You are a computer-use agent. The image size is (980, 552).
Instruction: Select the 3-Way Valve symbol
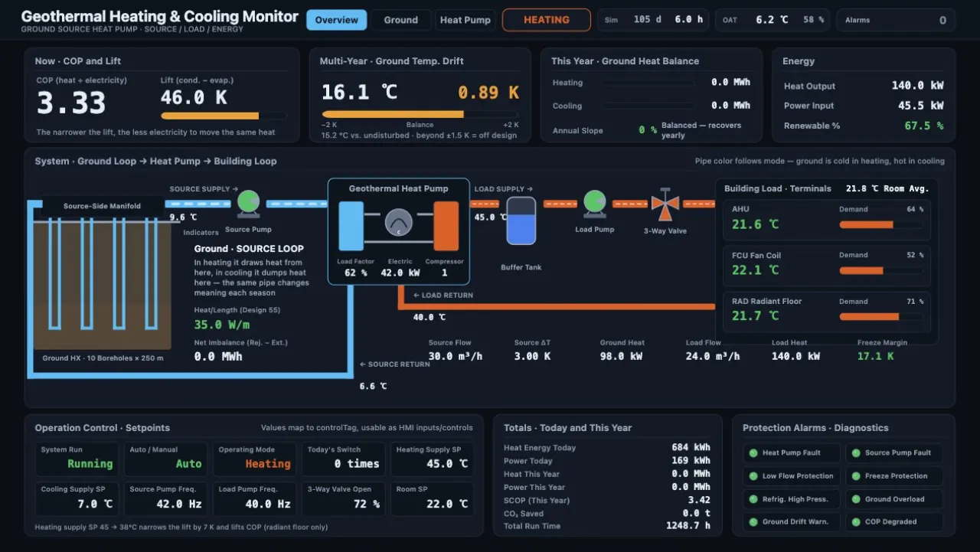click(665, 204)
